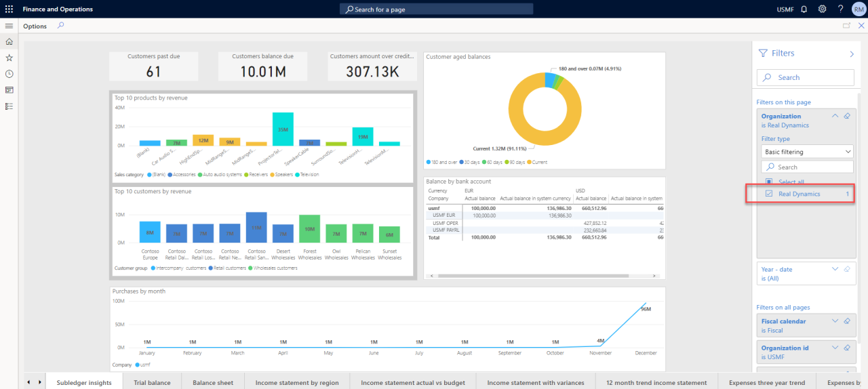868x389 pixels.
Task: Collapse the Organization filter card
Action: 835,116
